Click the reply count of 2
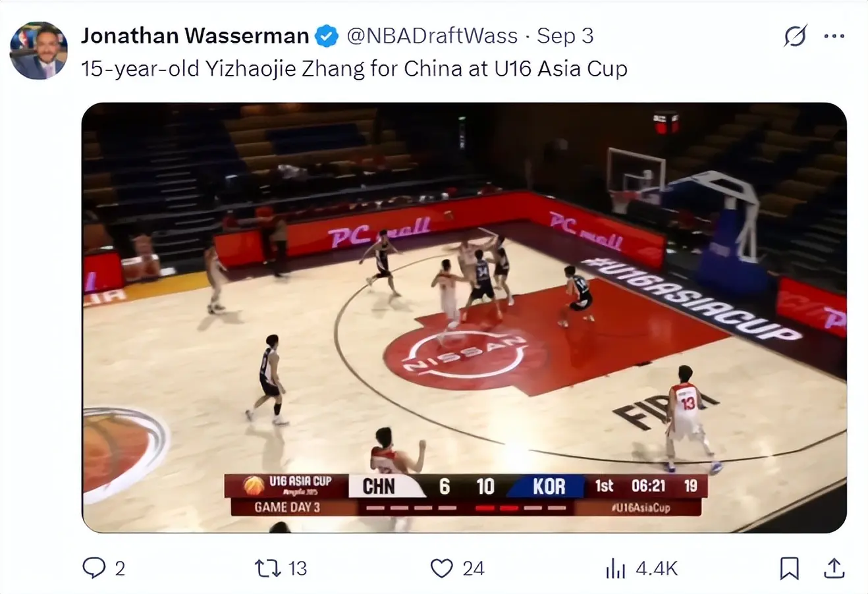Image resolution: width=868 pixels, height=594 pixels. click(x=120, y=568)
